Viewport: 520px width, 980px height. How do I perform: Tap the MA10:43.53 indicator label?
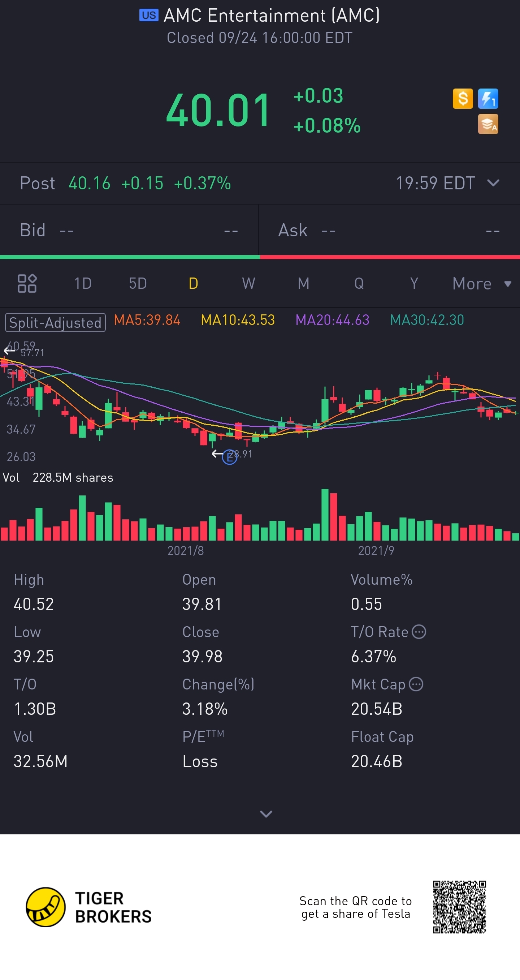[x=238, y=320]
